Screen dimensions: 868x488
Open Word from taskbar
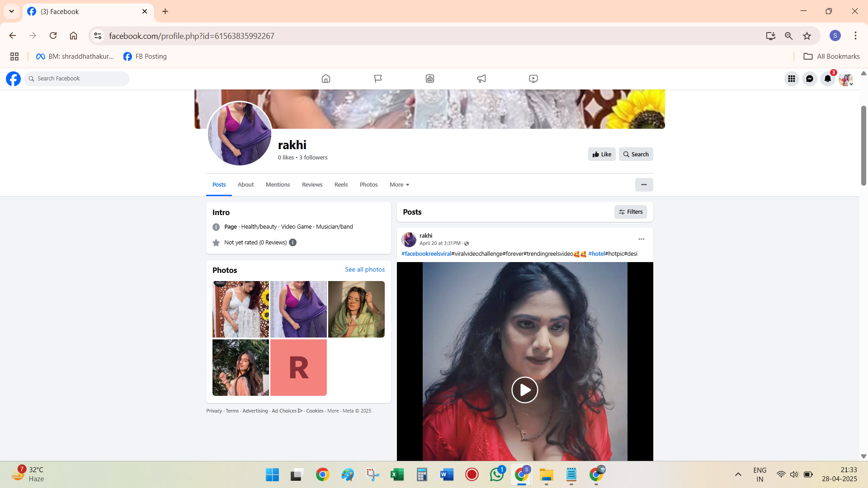tap(447, 474)
